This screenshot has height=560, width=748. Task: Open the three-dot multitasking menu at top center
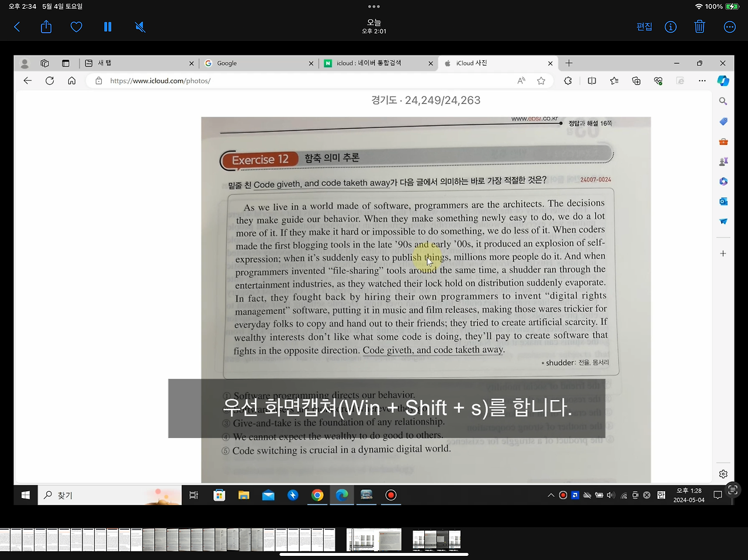374,6
